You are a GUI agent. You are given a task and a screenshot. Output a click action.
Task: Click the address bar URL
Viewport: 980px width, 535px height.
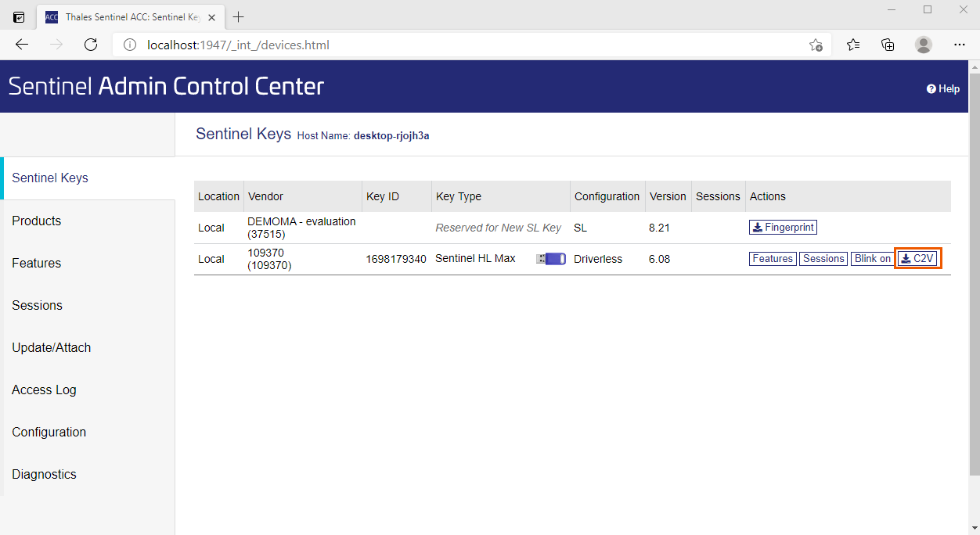pyautogui.click(x=238, y=45)
